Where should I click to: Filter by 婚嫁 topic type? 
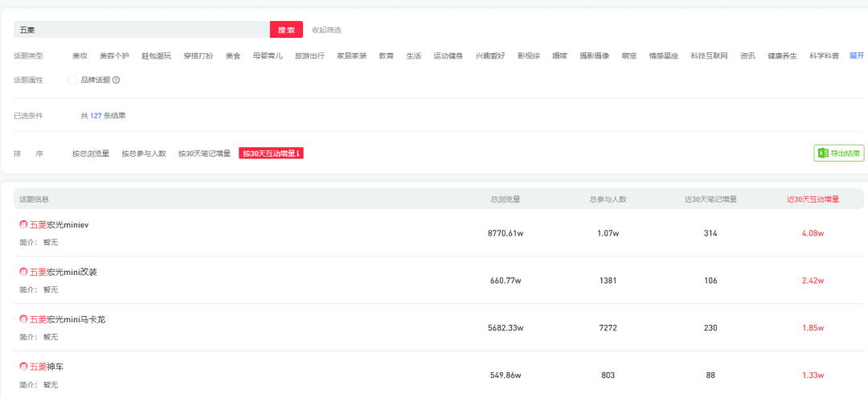click(x=559, y=56)
